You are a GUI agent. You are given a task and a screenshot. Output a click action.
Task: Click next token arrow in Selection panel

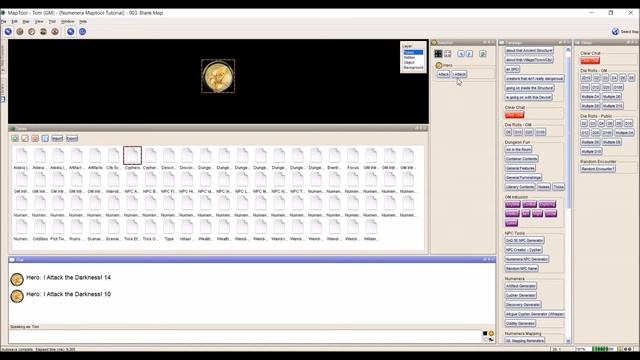tap(469, 53)
